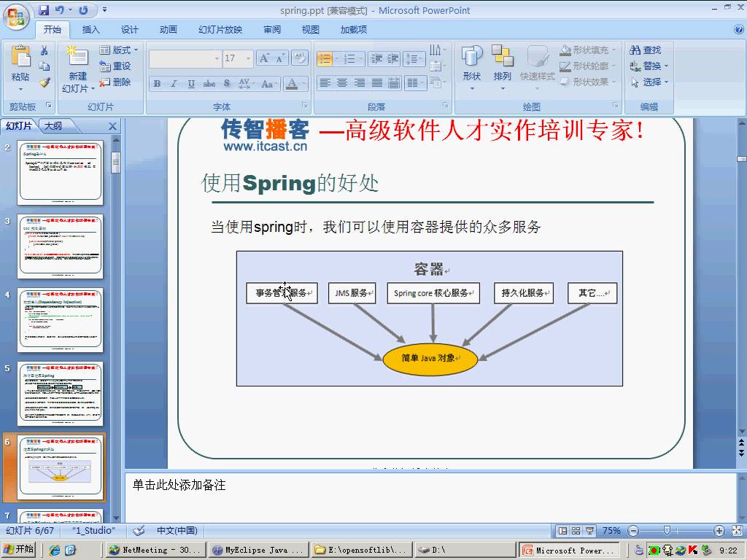Justify the paragraph text
This screenshot has width=747, height=560.
point(377,83)
